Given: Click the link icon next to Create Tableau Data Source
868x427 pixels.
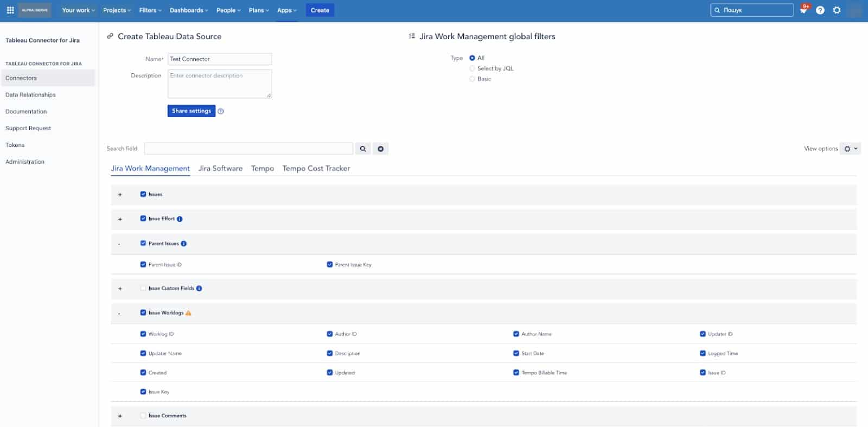Looking at the screenshot, I should [x=110, y=36].
